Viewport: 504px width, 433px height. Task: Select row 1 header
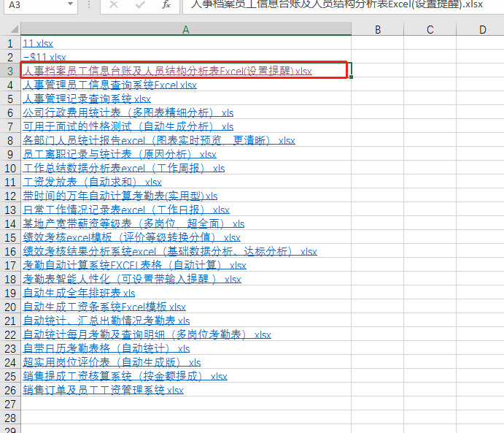tap(10, 43)
